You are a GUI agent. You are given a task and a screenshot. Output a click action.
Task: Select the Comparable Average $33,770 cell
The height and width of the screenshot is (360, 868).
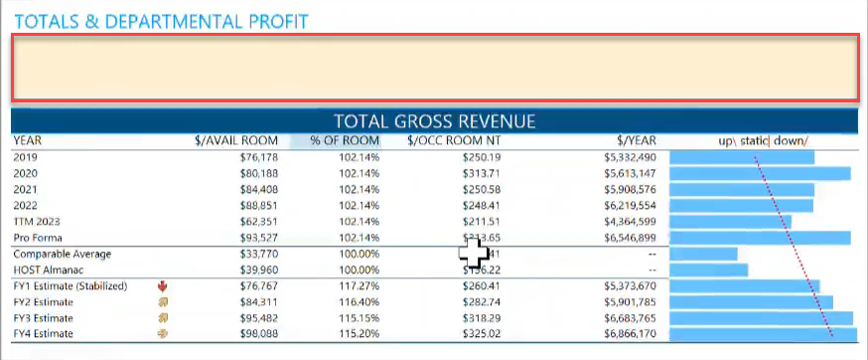point(259,254)
